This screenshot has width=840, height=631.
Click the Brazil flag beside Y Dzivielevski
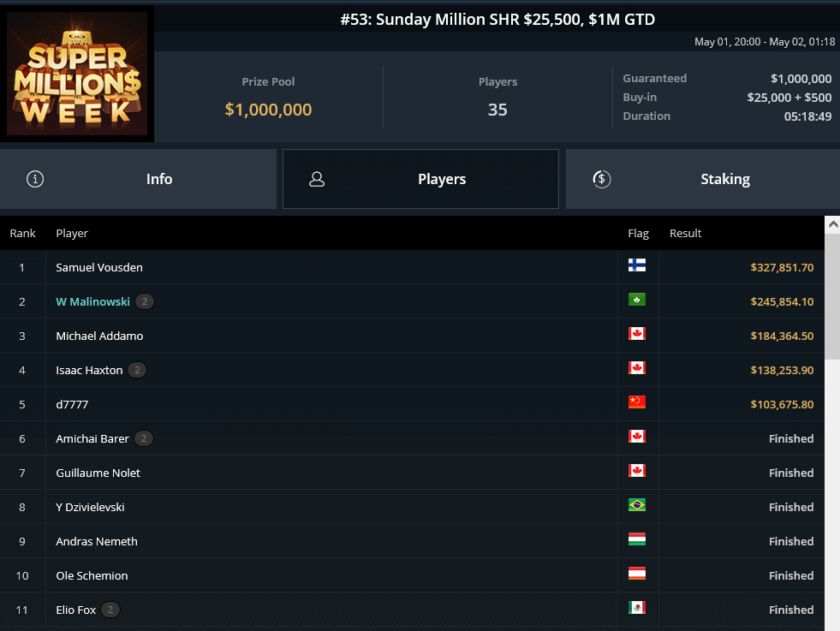point(637,506)
